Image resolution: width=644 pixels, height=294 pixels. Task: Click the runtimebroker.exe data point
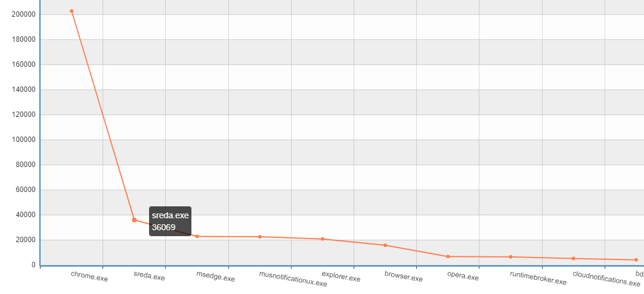pos(510,257)
